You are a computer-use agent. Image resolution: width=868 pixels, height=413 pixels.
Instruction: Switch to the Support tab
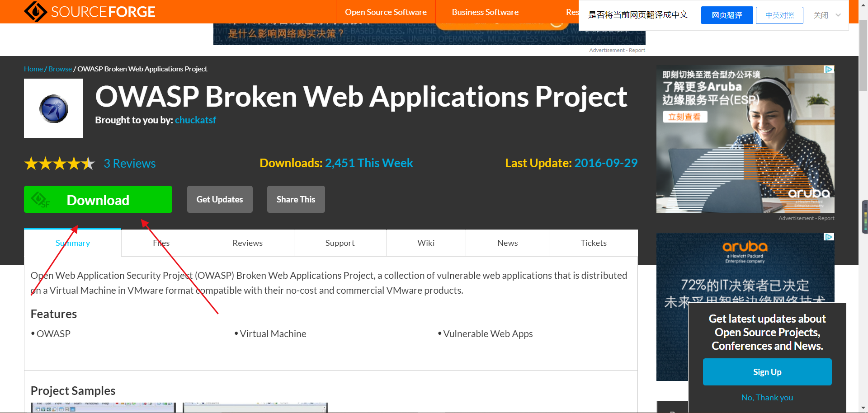pos(340,243)
